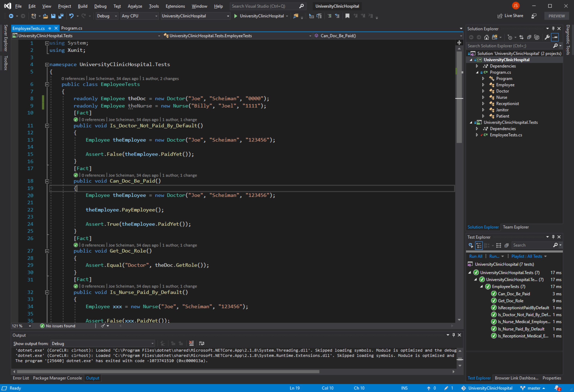The image size is (574, 392).
Task: Click the Test Explorer Search field
Action: pyautogui.click(x=533, y=245)
